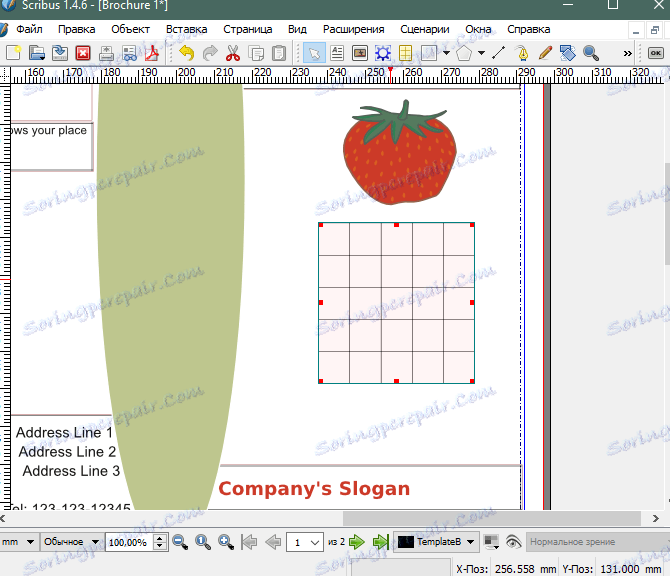Insert a shape

[x=429, y=53]
